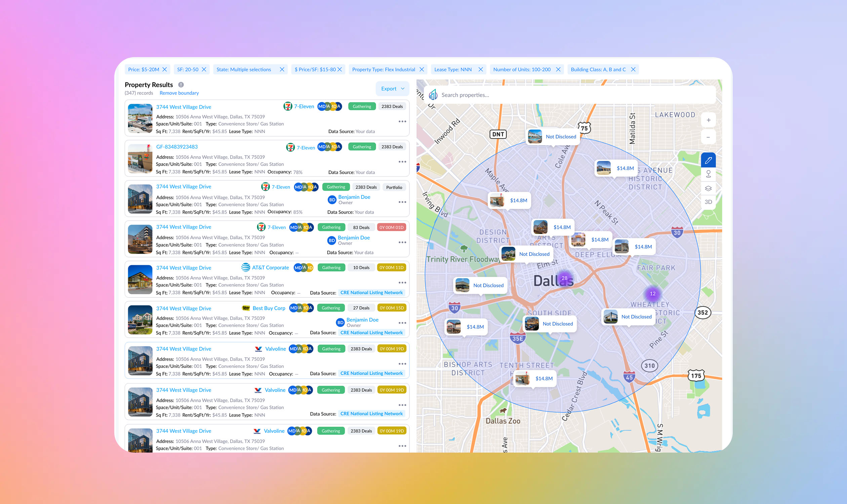Screen dimensions: 847x504
Task: Remove the Number of Units filter
Action: click(x=558, y=69)
